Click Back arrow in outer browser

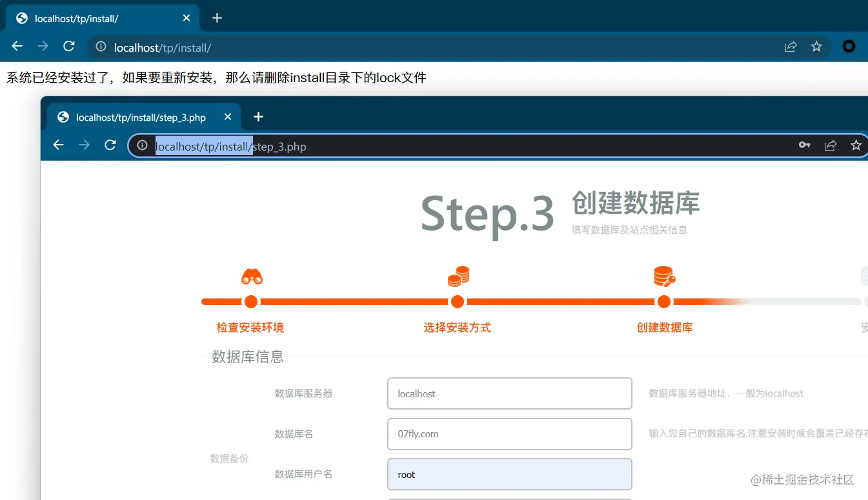coord(17,47)
